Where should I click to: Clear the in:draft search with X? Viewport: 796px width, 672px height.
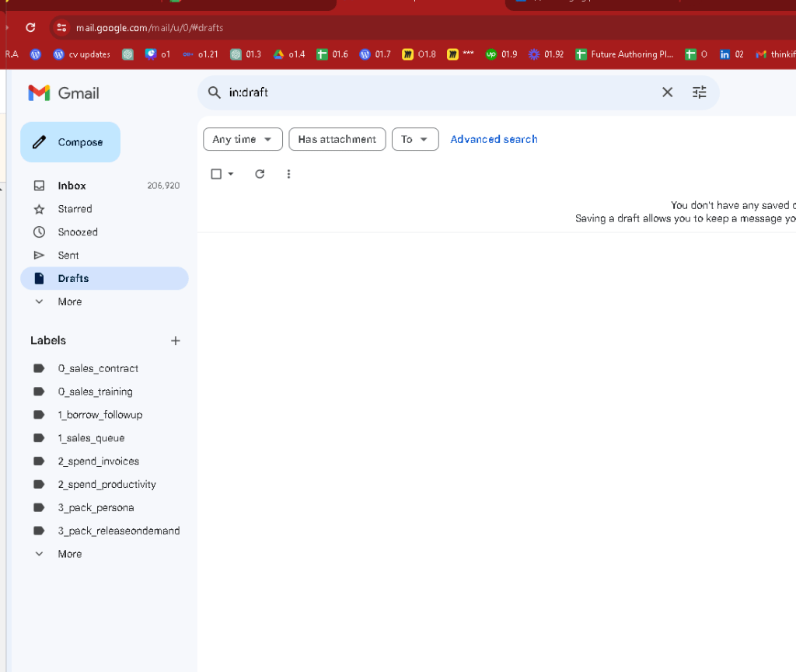pyautogui.click(x=667, y=92)
